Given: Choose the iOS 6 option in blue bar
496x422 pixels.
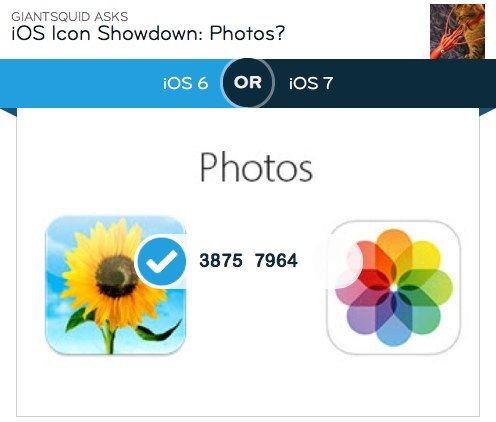Looking at the screenshot, I should tap(185, 83).
